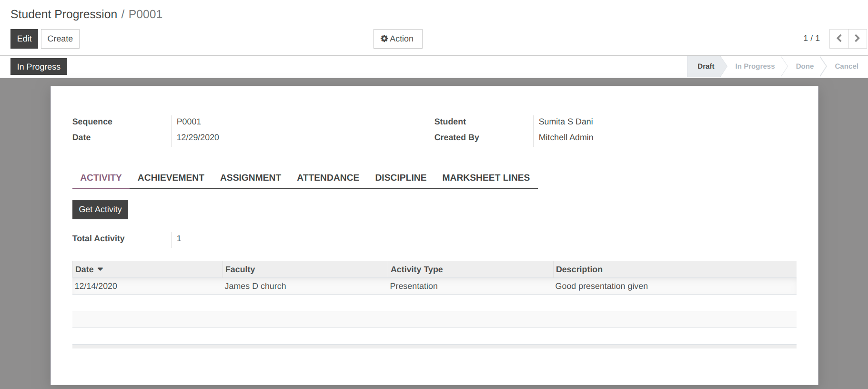Open the 12/14/2020 activity row
This screenshot has height=389, width=868.
click(434, 286)
